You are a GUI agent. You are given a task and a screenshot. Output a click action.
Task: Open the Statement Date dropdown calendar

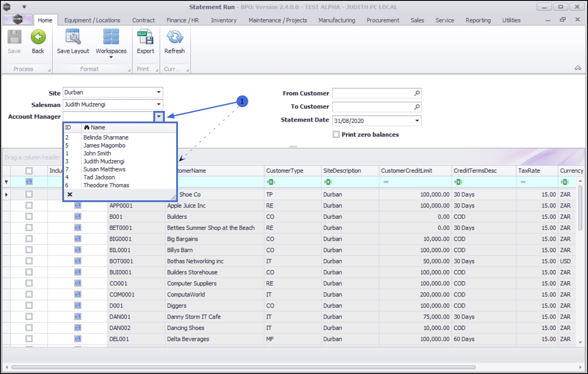(x=417, y=121)
